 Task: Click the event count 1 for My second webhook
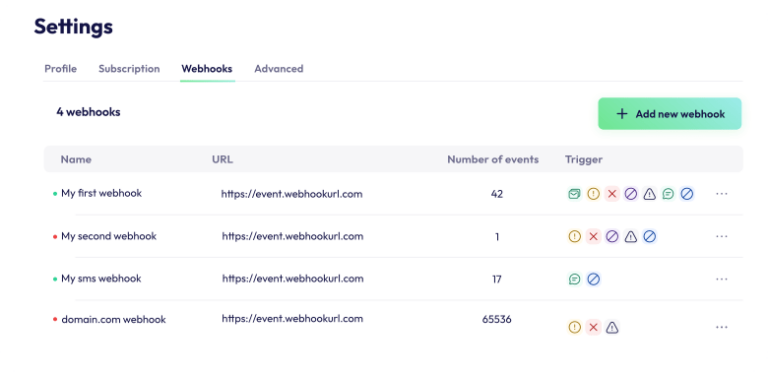point(497,237)
